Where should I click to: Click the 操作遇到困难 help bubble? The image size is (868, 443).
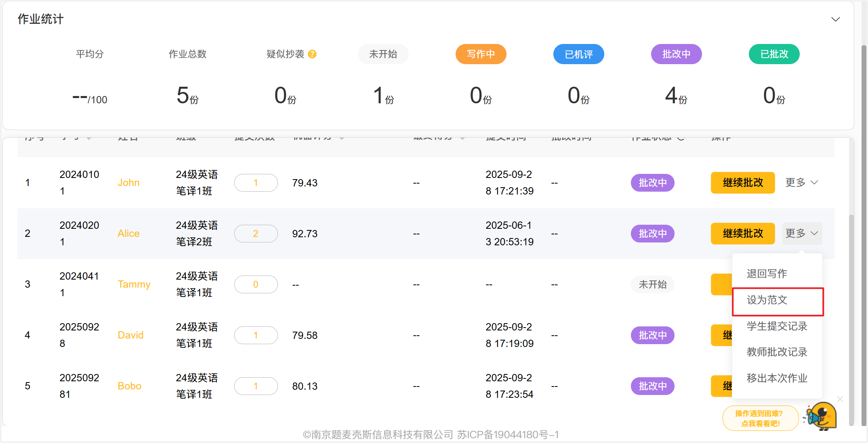click(x=760, y=418)
